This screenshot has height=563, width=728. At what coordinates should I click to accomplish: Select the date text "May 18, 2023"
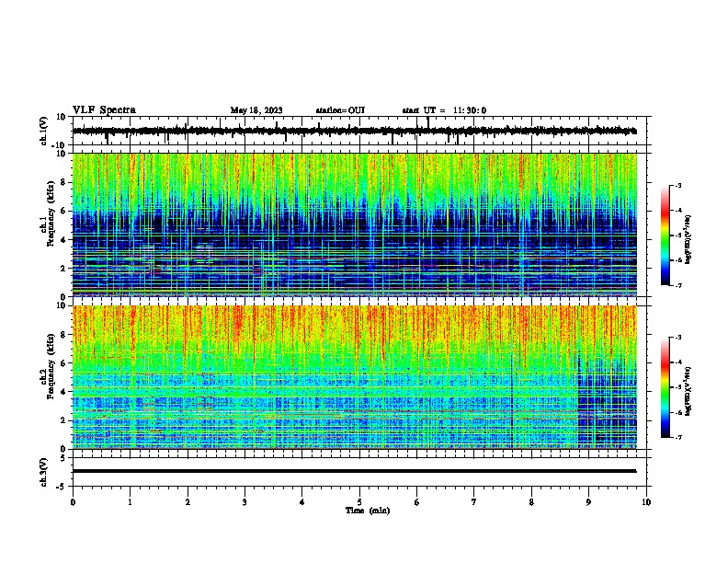(256, 110)
